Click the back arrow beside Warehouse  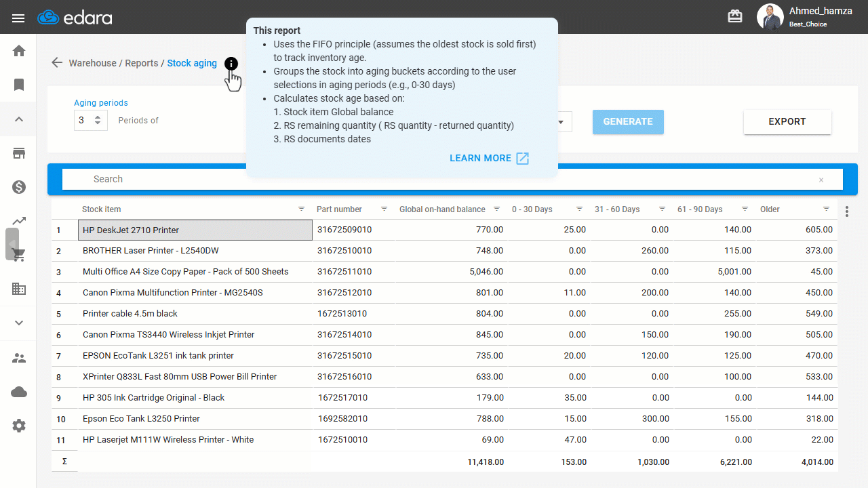[57, 62]
